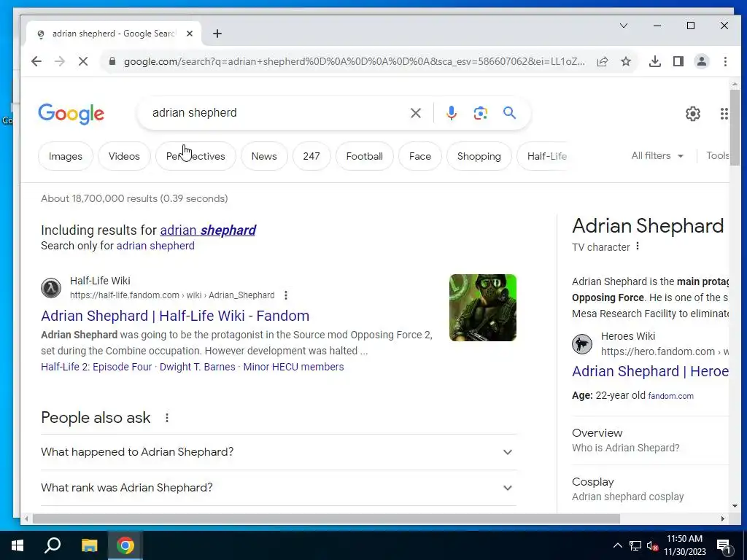Image resolution: width=747 pixels, height=560 pixels.
Task: Open the Half-Life Wiki result options dots
Action: pyautogui.click(x=286, y=295)
